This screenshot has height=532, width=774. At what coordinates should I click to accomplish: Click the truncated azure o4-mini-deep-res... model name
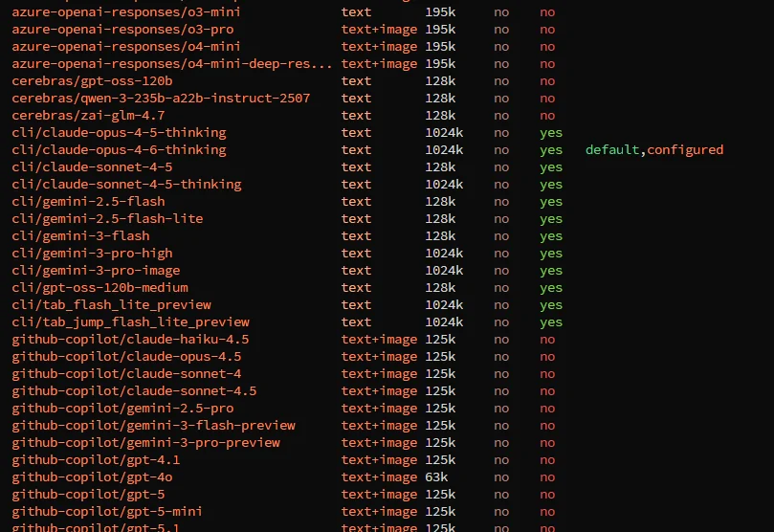[172, 64]
